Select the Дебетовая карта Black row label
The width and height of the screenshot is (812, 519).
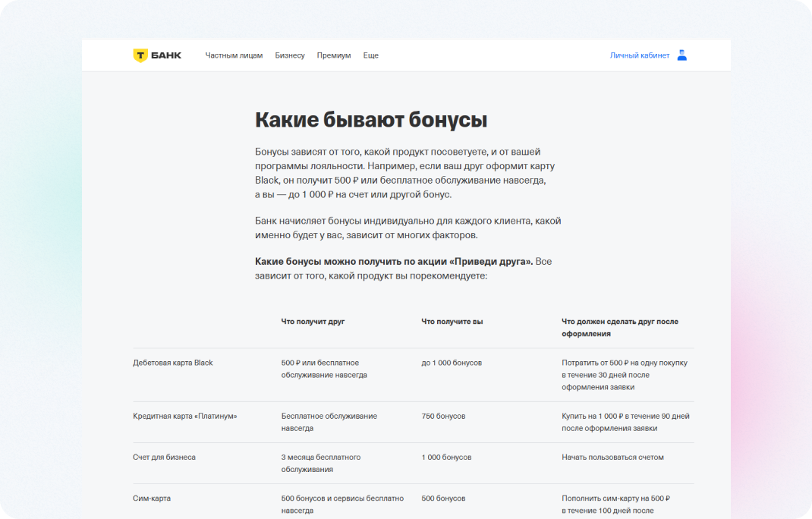pos(173,363)
